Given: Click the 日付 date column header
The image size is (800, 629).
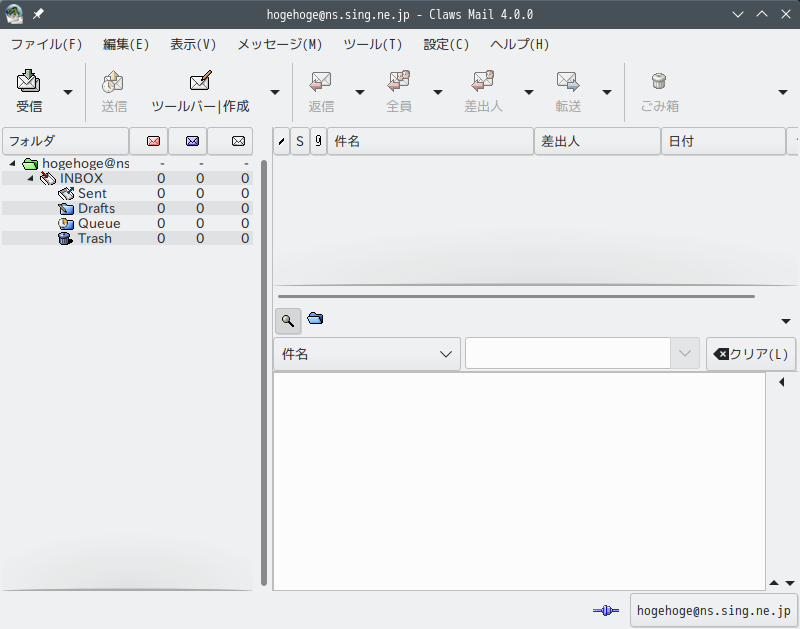Looking at the screenshot, I should pyautogui.click(x=723, y=141).
